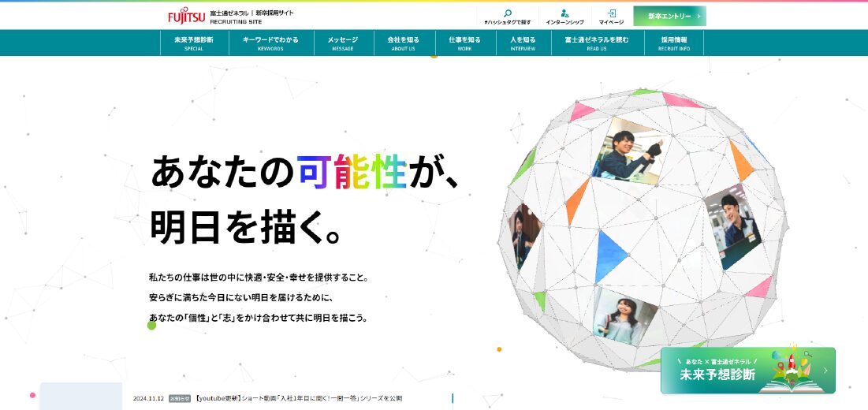Click the arrow on 未来予想診断 banner
Viewport: 868px width, 410px height.
pos(825,371)
